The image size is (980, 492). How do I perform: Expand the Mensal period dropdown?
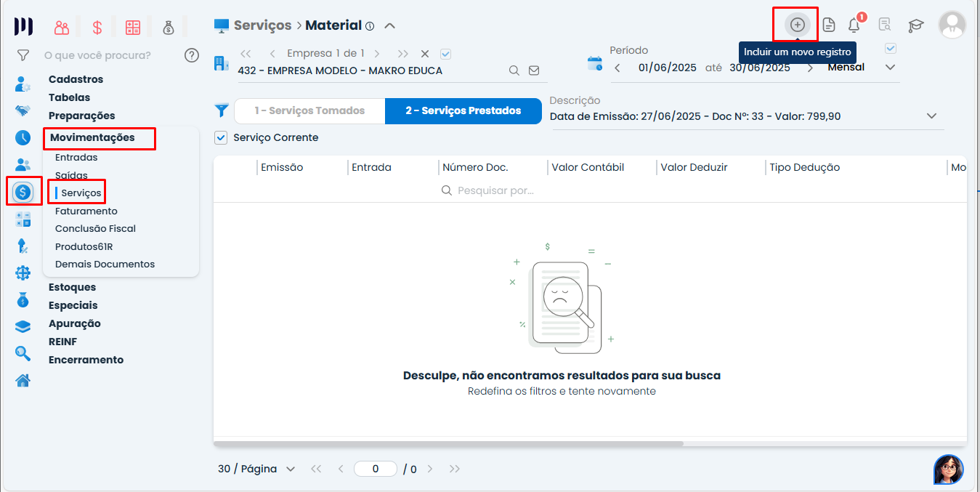pyautogui.click(x=890, y=67)
